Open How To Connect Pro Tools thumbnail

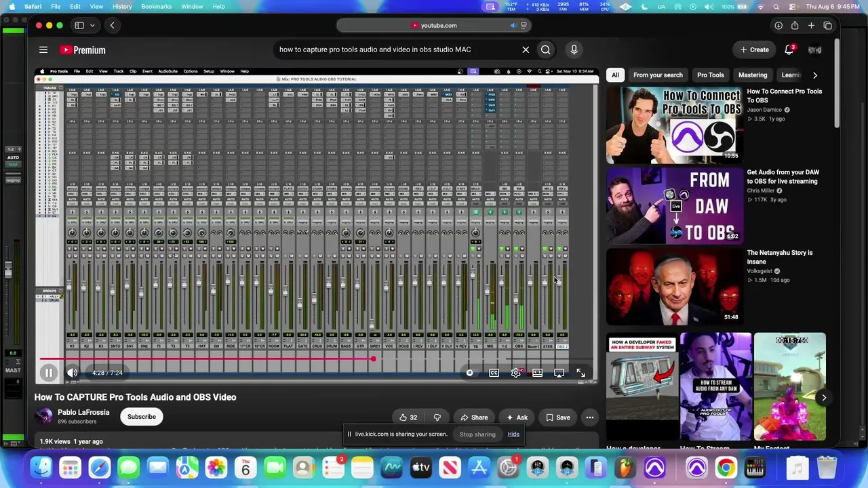click(x=674, y=125)
